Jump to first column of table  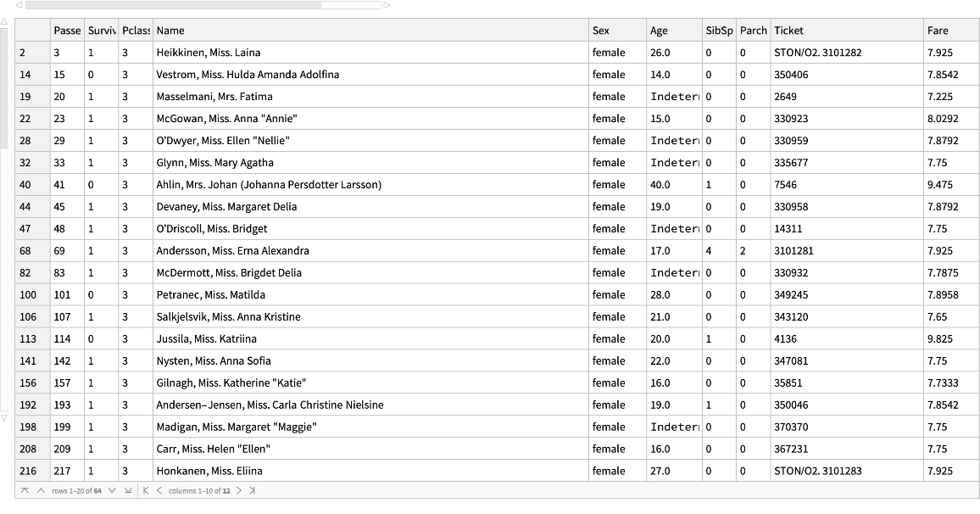146,491
